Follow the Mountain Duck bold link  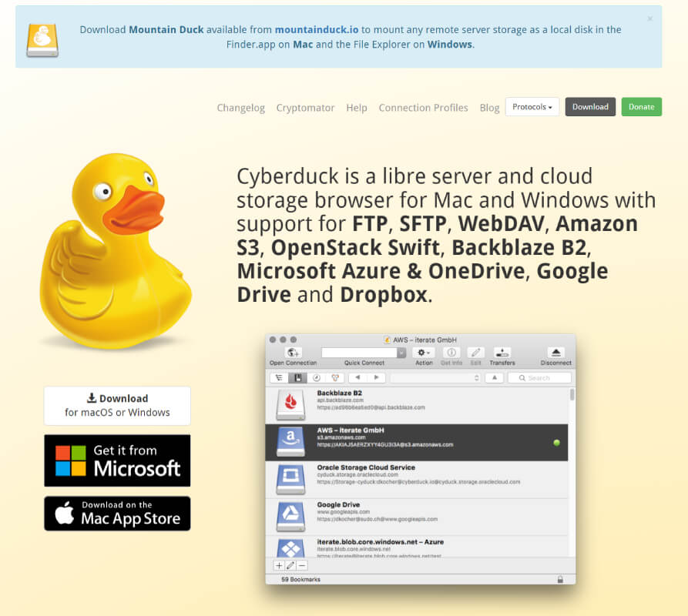coord(166,29)
